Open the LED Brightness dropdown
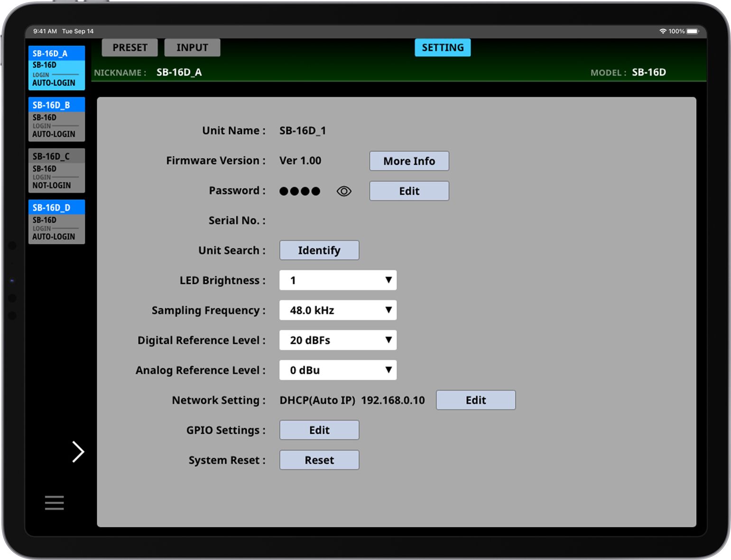 point(338,280)
